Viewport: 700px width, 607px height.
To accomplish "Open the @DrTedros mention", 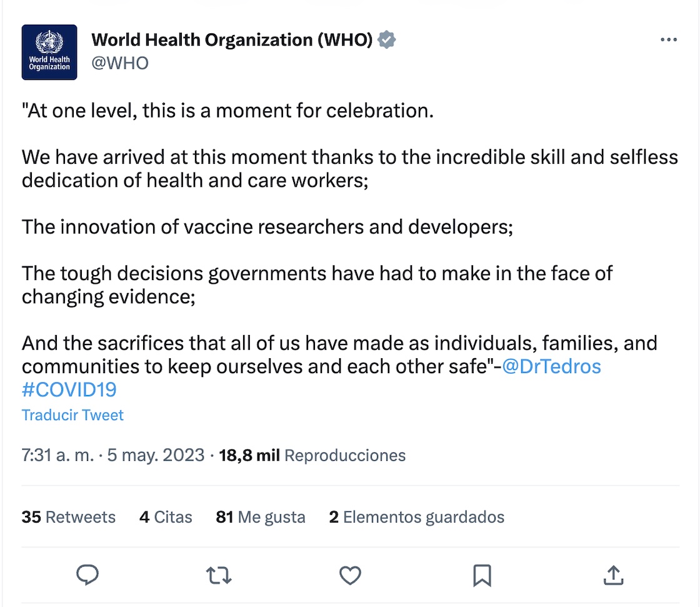I will pyautogui.click(x=551, y=366).
